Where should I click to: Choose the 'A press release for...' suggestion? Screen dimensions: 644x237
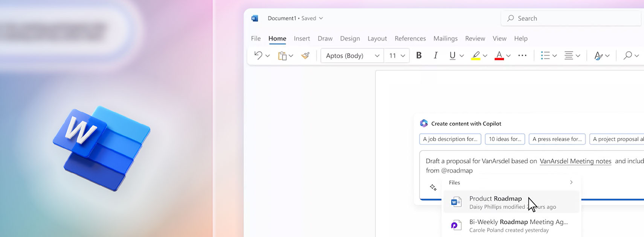point(557,139)
